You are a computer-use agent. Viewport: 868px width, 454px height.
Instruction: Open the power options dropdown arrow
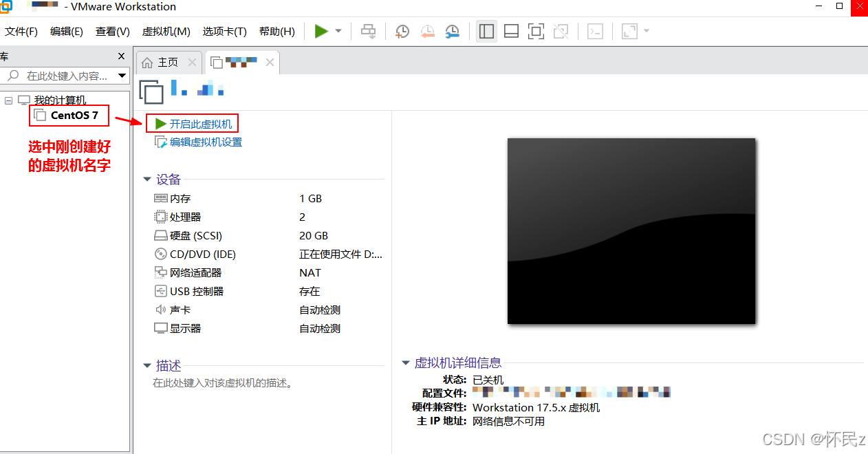point(338,32)
